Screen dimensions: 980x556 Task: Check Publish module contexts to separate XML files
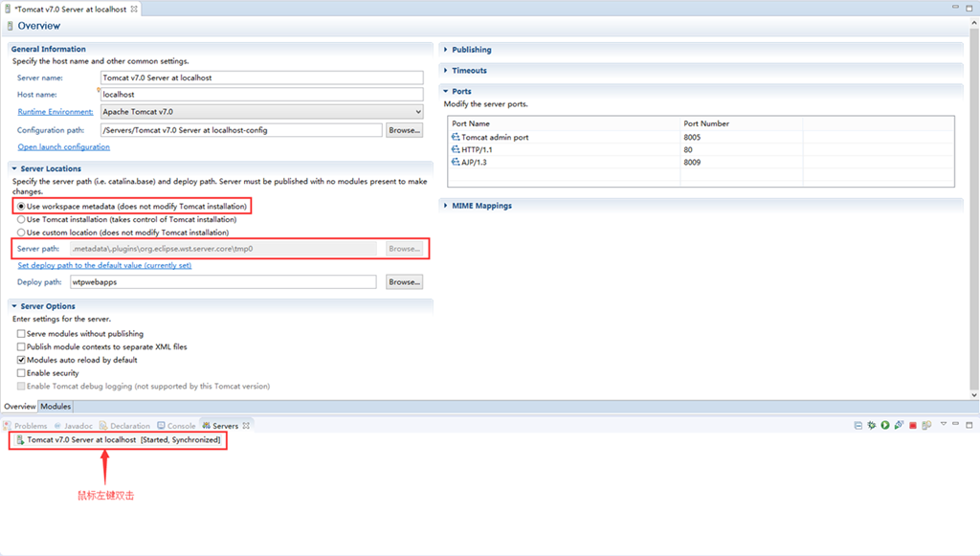21,346
